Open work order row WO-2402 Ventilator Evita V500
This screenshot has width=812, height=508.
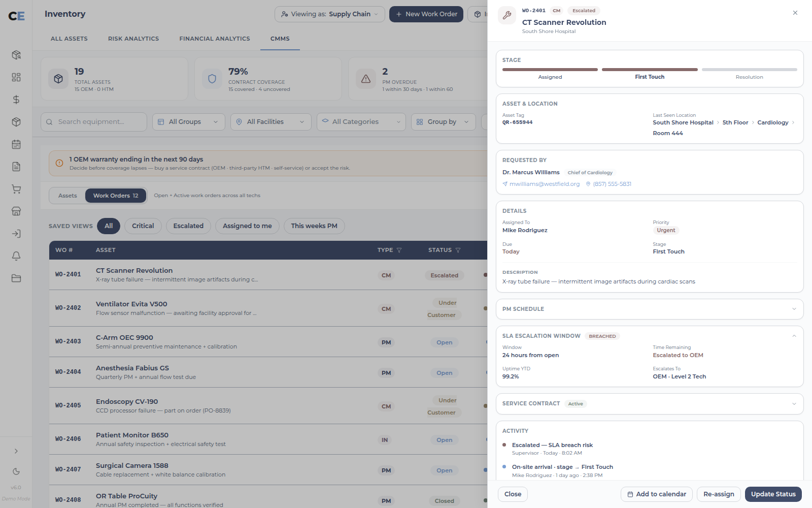pyautogui.click(x=268, y=308)
